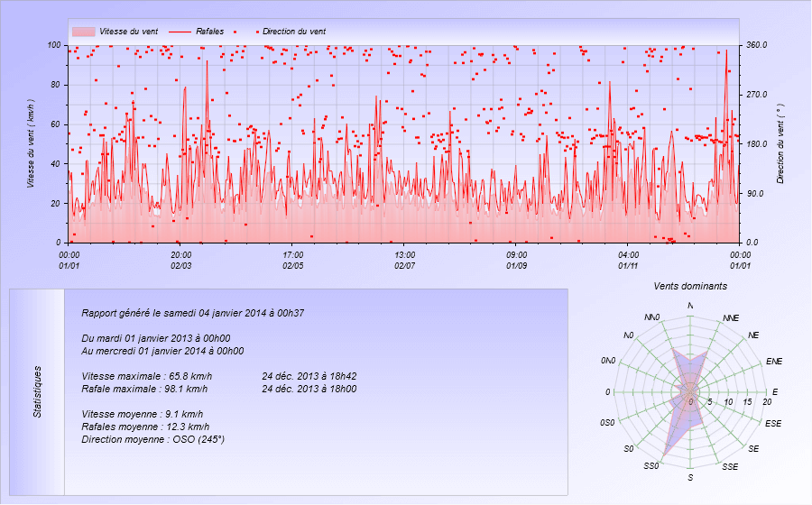Click the ENE direction on wind rose
Viewport: 812px width, 505px height.
tap(773, 362)
